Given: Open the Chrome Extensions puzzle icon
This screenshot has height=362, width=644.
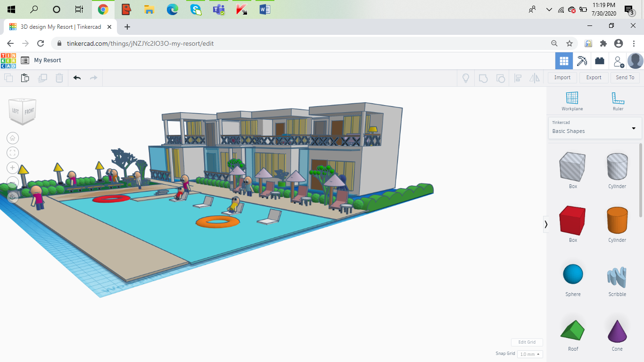Looking at the screenshot, I should pos(603,43).
